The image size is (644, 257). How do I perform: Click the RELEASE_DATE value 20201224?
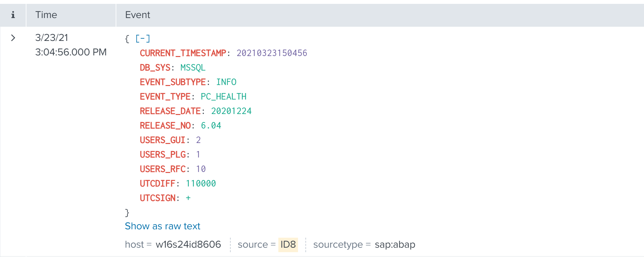[231, 111]
